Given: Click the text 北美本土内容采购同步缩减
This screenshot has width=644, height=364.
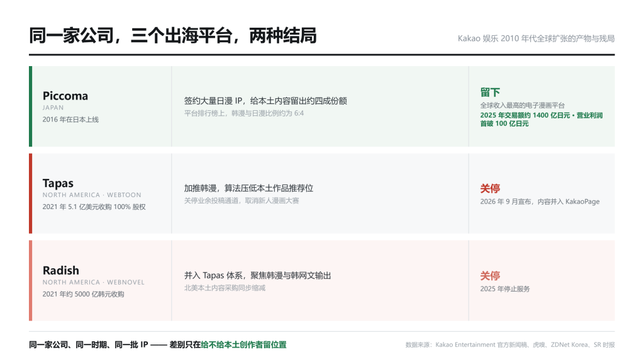Looking at the screenshot, I should 225,288.
